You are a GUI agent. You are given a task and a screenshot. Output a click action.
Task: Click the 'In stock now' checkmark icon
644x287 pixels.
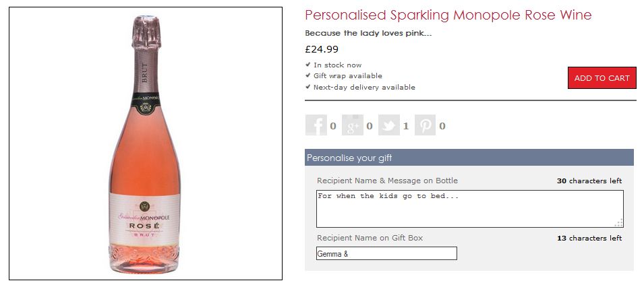(x=308, y=65)
